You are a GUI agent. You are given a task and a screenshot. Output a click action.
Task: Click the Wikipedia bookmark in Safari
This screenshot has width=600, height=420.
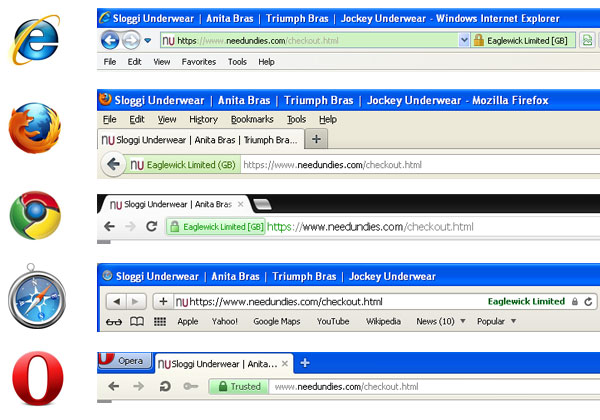pyautogui.click(x=383, y=321)
